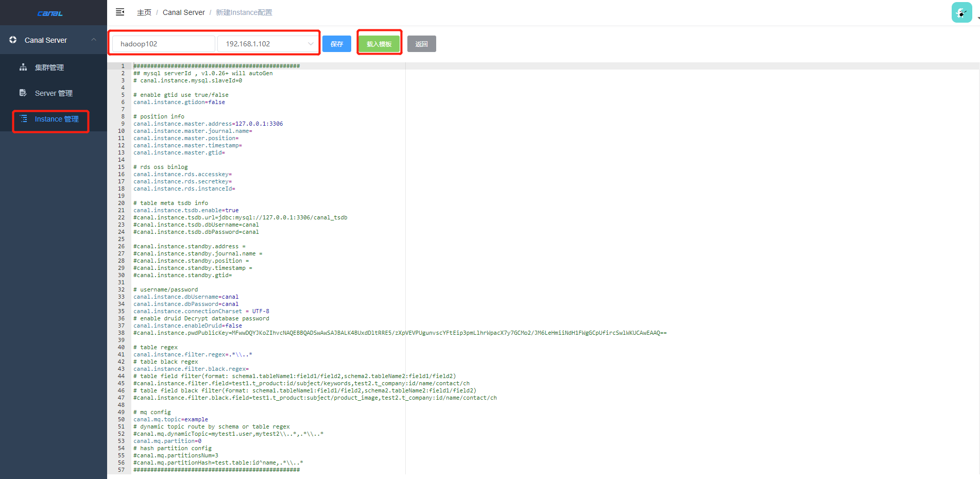Go to 主页 breadcrumb link
This screenshot has width=980, height=479.
pyautogui.click(x=144, y=12)
